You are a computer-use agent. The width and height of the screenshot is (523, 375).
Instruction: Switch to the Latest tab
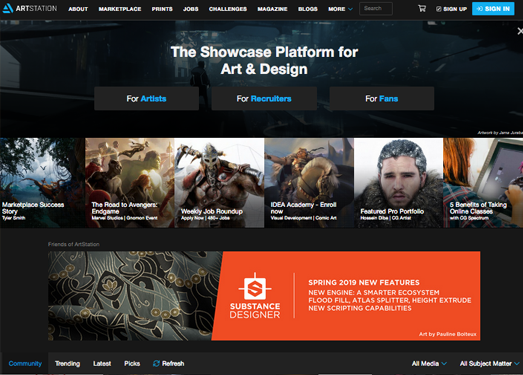(x=102, y=363)
